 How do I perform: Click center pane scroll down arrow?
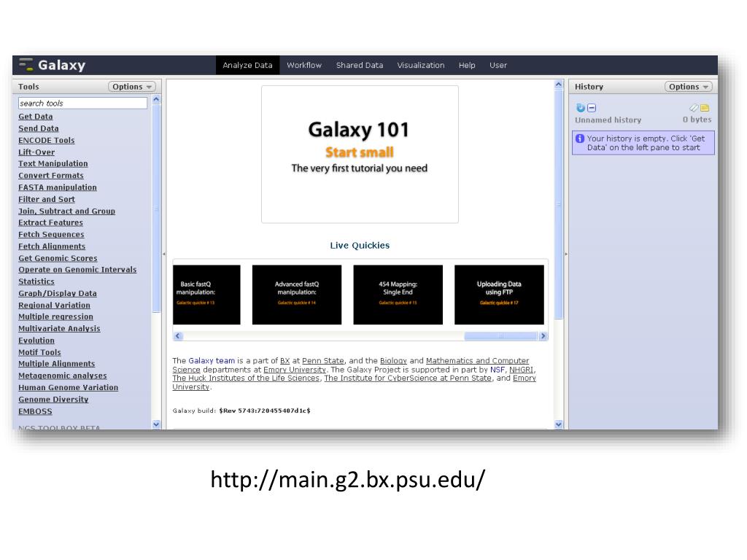[558, 424]
